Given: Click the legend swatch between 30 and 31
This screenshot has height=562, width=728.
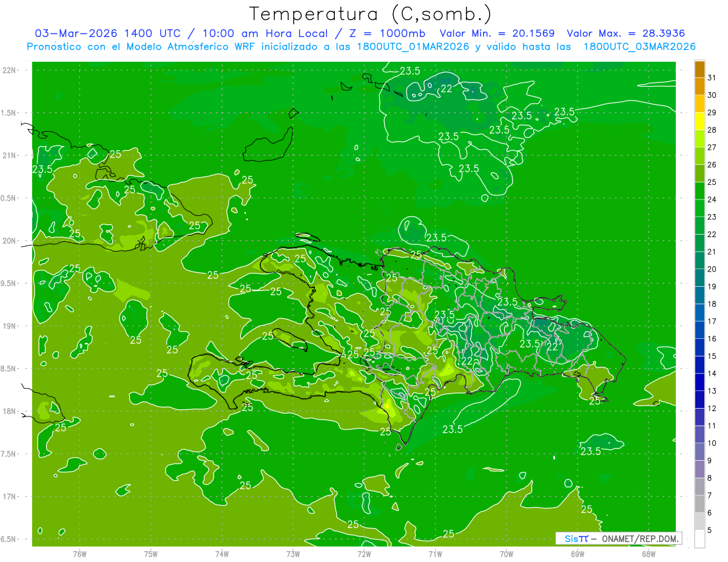Looking at the screenshot, I should tap(699, 86).
